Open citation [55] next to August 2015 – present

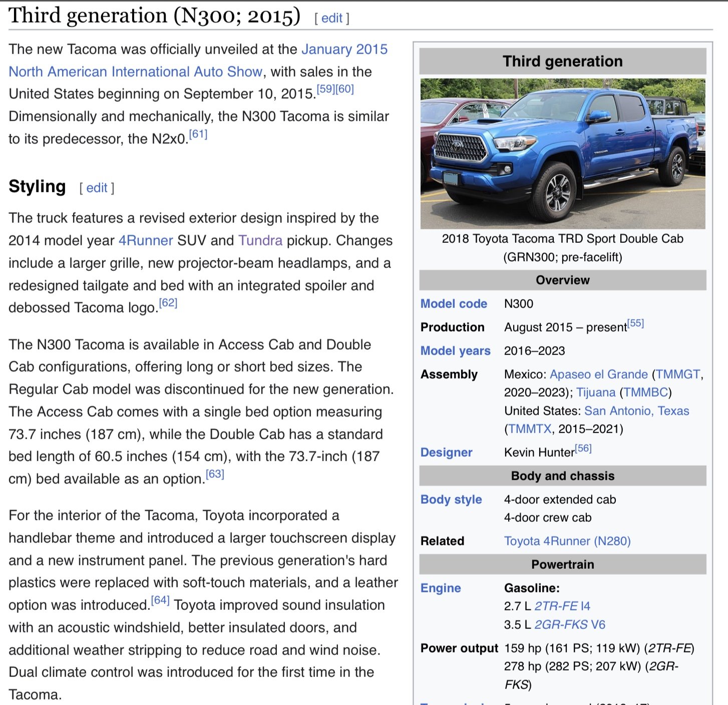click(x=635, y=323)
